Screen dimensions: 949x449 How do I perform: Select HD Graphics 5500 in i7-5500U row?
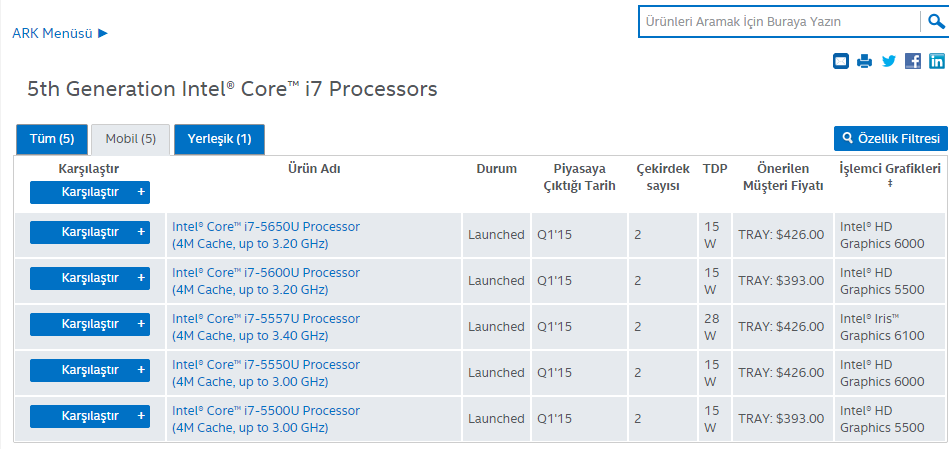point(882,419)
